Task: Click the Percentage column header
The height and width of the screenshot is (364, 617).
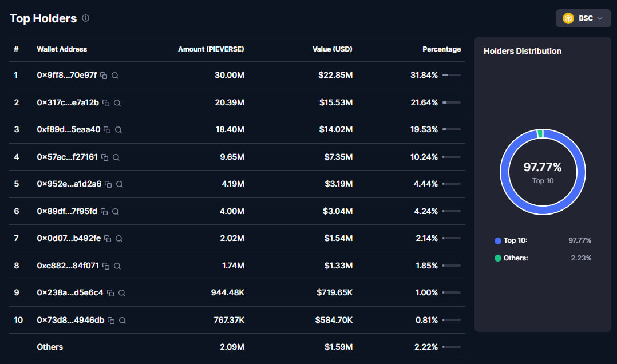Action: click(x=441, y=49)
